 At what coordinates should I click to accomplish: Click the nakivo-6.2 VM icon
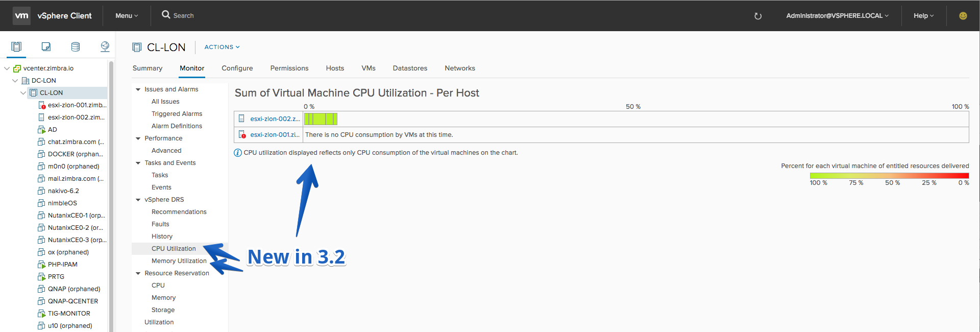tap(41, 191)
